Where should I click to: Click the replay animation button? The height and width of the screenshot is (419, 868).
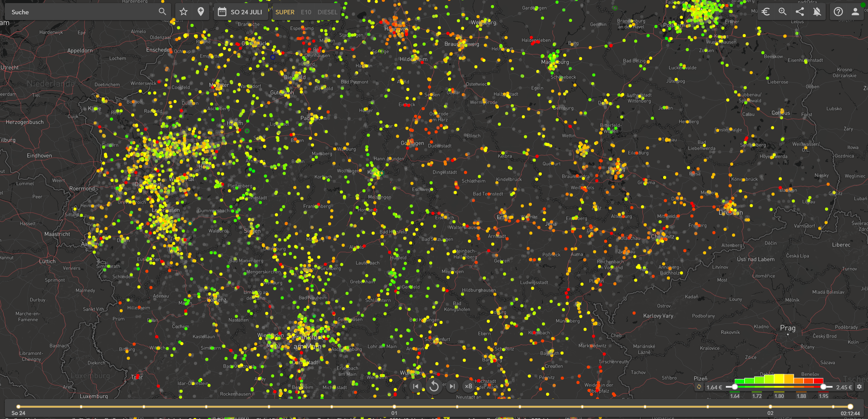pos(434,386)
